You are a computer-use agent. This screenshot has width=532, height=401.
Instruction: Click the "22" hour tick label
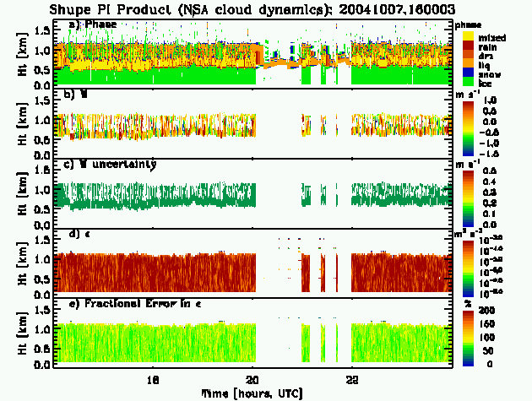coord(352,380)
